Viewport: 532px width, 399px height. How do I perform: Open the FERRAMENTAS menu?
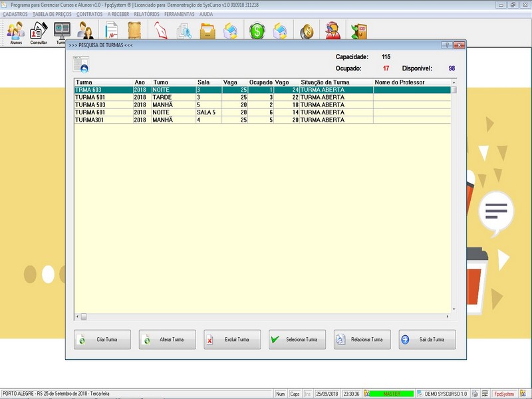(180, 14)
